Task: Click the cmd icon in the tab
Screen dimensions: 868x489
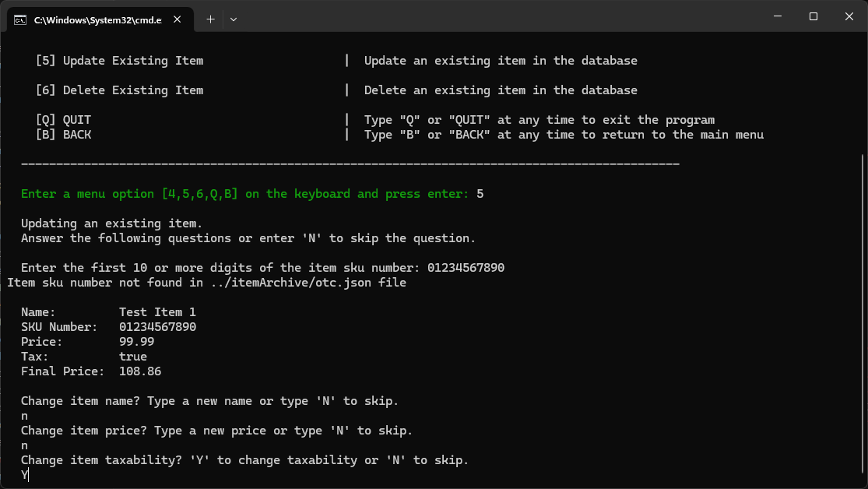Action: coord(21,19)
